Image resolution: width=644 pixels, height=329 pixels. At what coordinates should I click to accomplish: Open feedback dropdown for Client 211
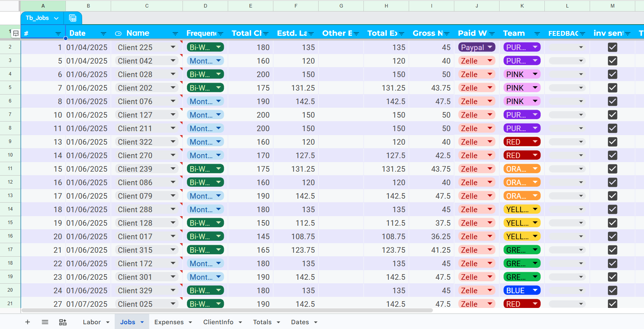click(581, 128)
